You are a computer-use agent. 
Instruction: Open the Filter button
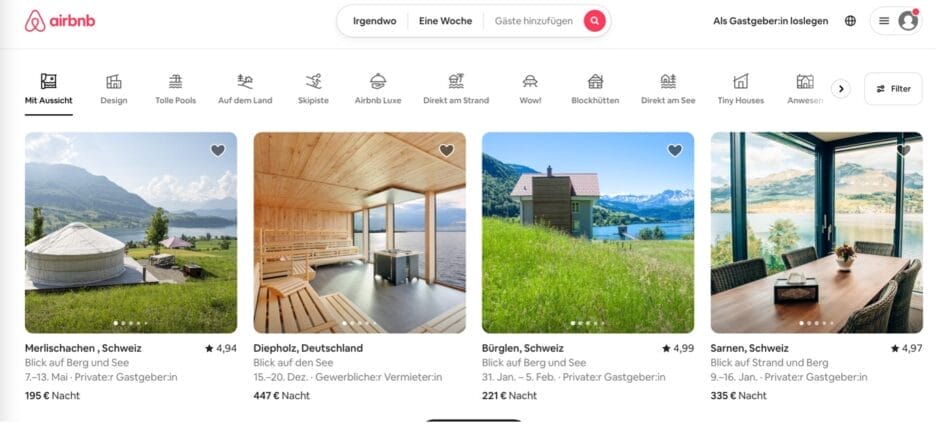[893, 89]
